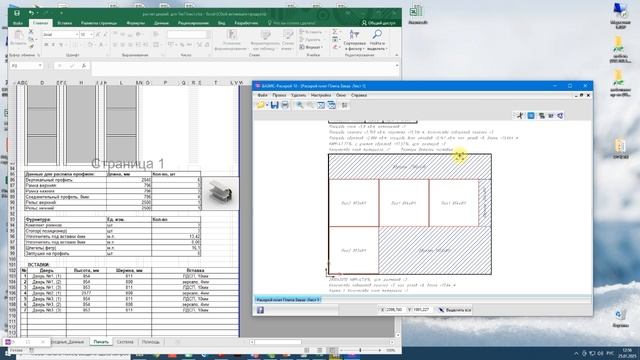The height and width of the screenshot is (360, 640).
Task: Click the Windows Start button
Action: pos(7,354)
